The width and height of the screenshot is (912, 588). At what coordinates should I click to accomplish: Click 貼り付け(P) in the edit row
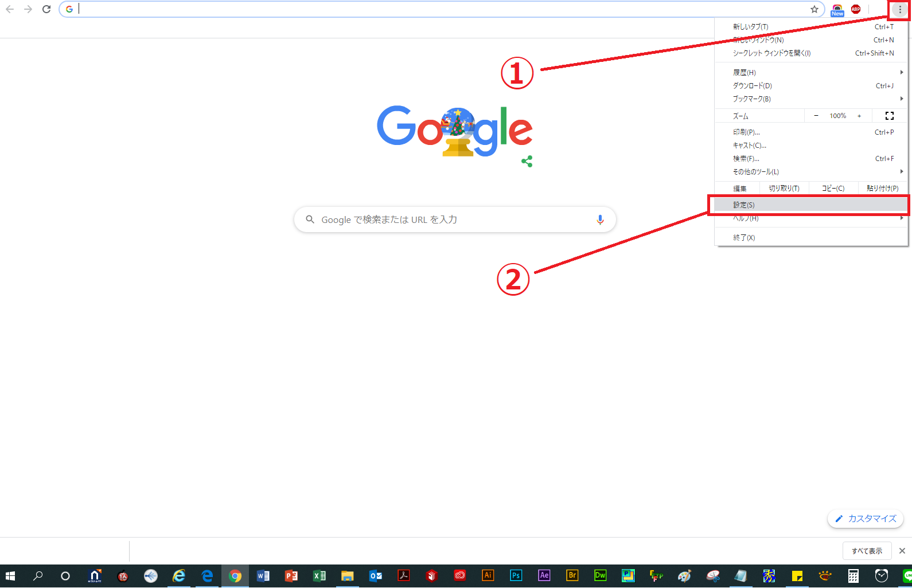point(883,189)
